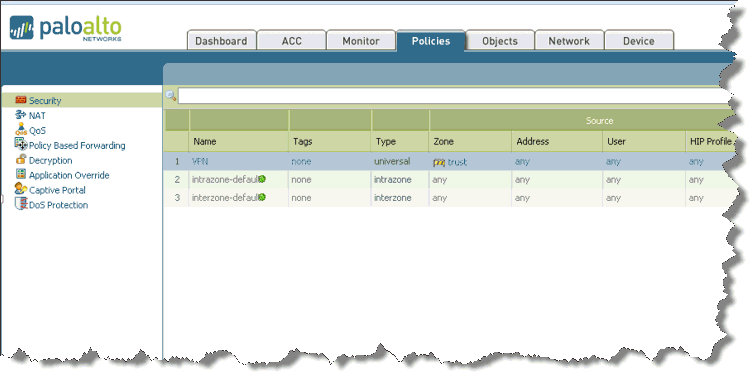The height and width of the screenshot is (374, 752).
Task: Open the Monitor tab
Action: (x=361, y=41)
